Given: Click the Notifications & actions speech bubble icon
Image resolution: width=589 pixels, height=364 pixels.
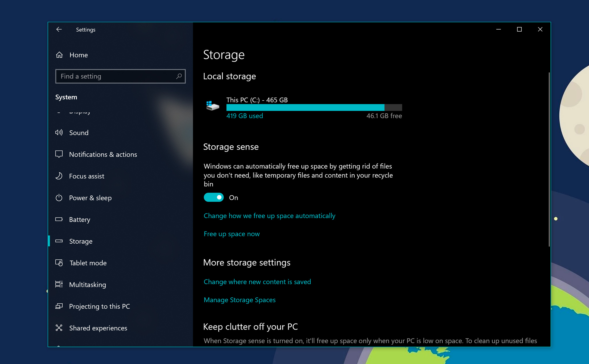Looking at the screenshot, I should [59, 154].
